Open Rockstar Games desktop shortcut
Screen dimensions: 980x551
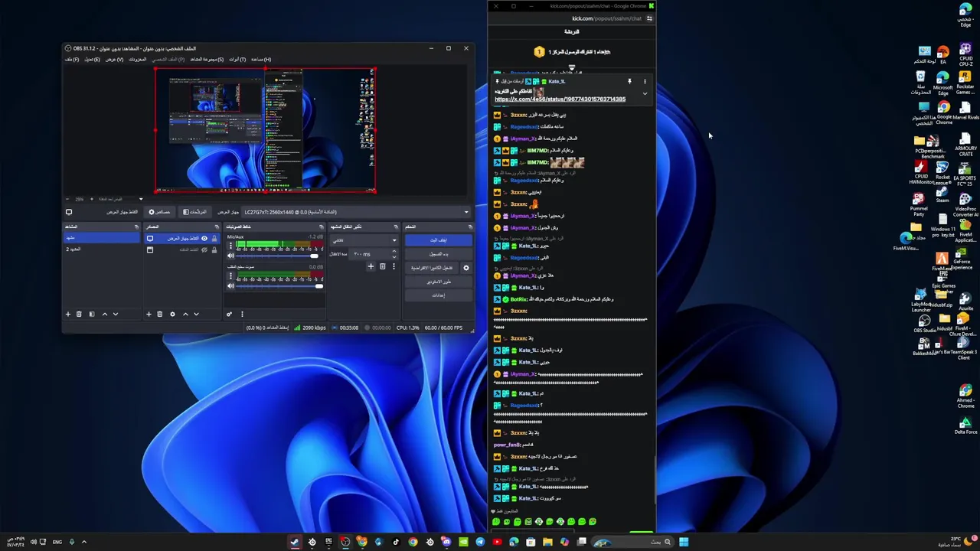coord(965,81)
